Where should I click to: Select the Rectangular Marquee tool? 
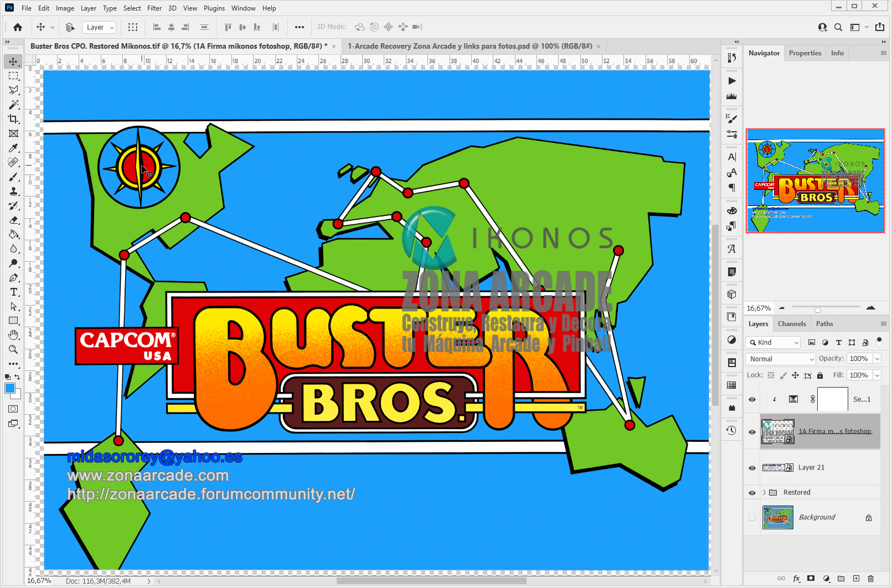point(13,76)
